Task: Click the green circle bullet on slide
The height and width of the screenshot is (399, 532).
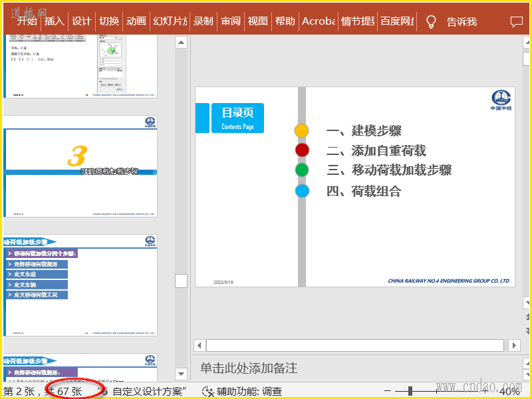Action: [x=302, y=170]
